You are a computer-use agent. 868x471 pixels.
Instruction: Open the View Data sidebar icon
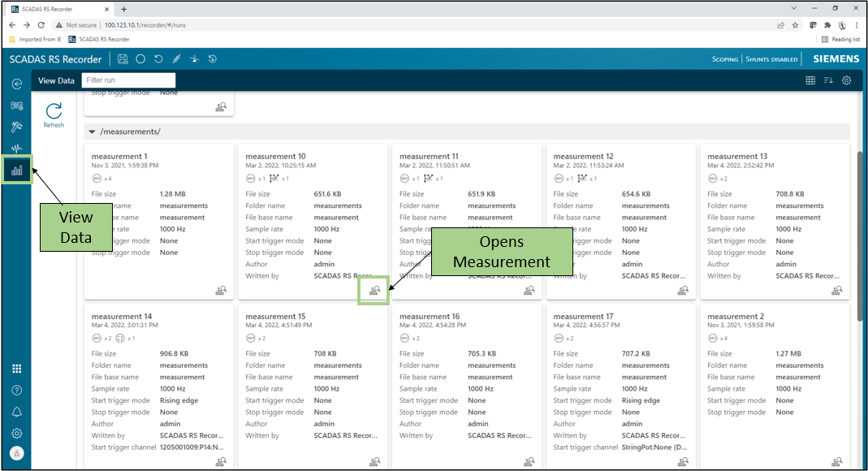click(x=16, y=171)
